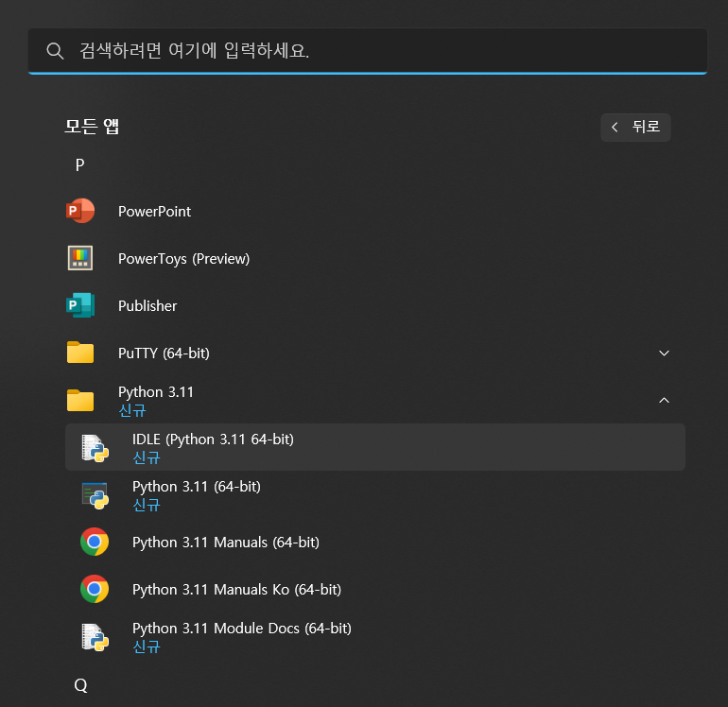Screen dimensions: 728x707
Task: Click the Python 3.11 folder icon
Action: (80, 400)
